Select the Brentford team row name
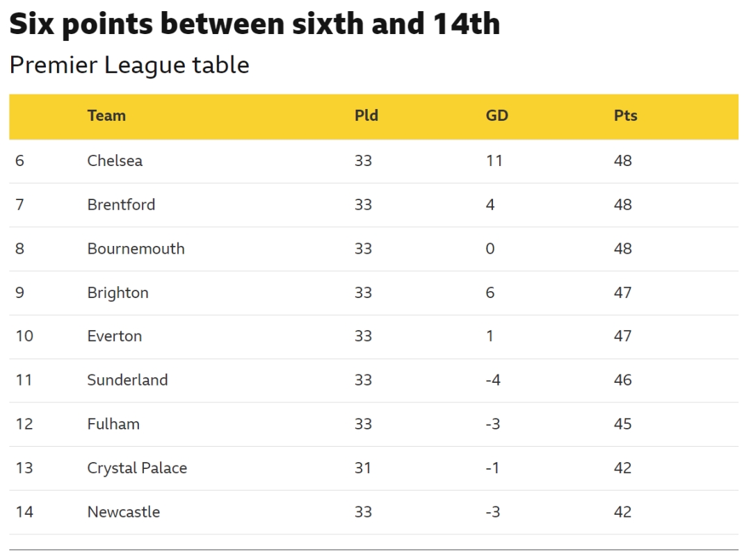751x560 pixels. click(x=121, y=205)
